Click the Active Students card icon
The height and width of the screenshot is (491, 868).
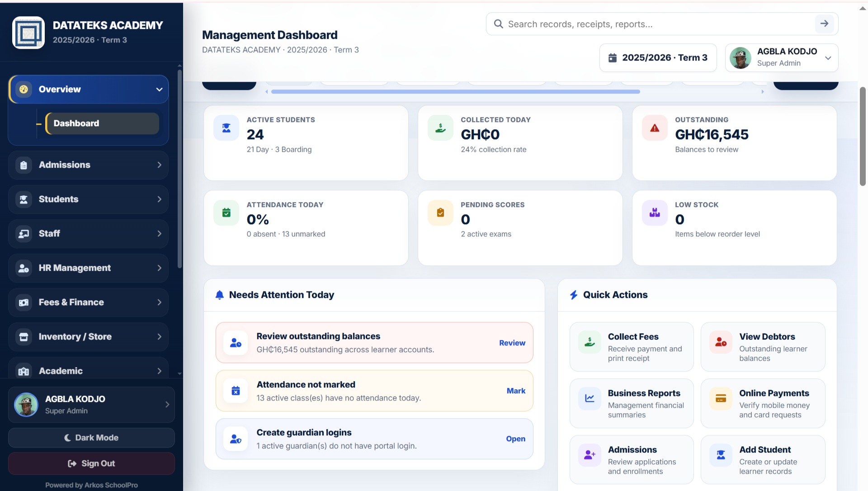tap(226, 128)
